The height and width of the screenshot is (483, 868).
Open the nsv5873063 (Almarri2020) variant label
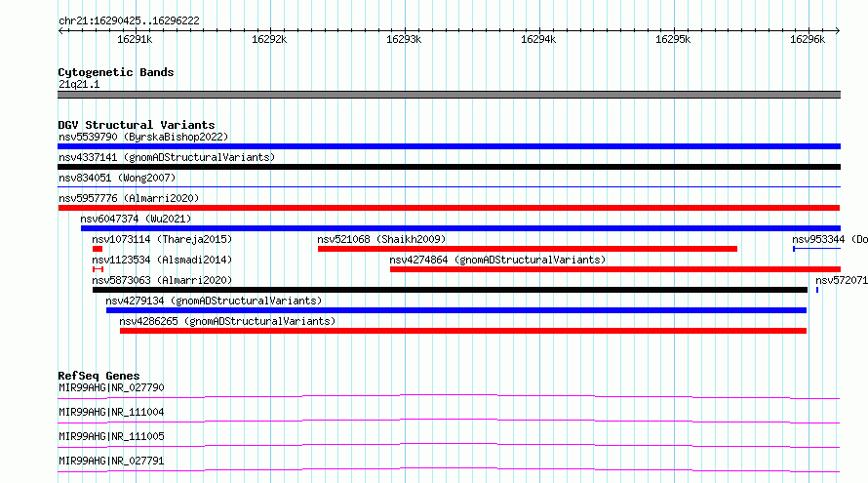coord(162,280)
